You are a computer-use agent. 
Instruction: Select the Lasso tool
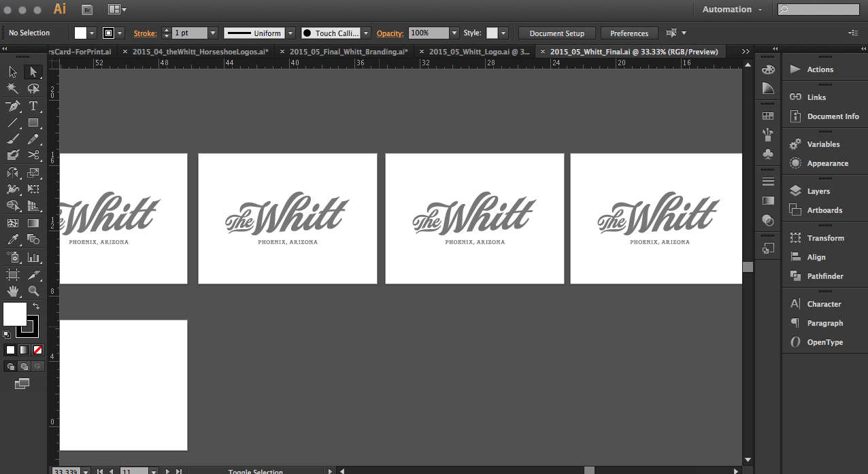pyautogui.click(x=33, y=88)
